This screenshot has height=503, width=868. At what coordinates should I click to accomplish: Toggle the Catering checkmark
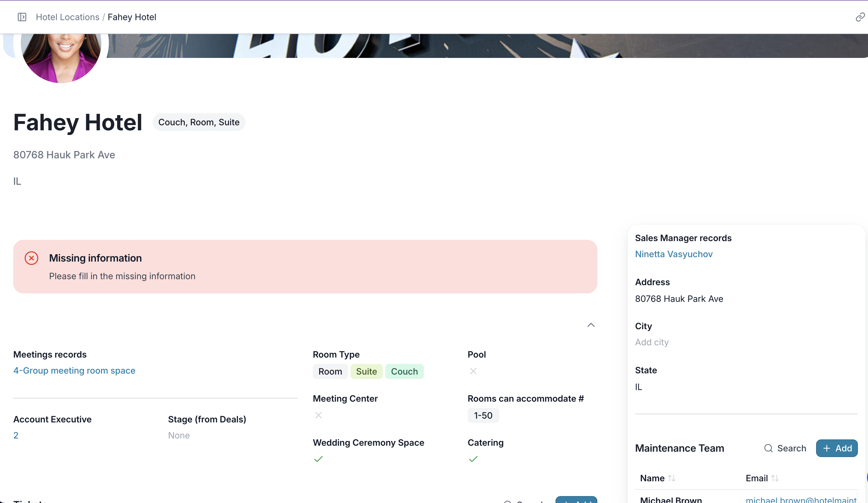473,459
